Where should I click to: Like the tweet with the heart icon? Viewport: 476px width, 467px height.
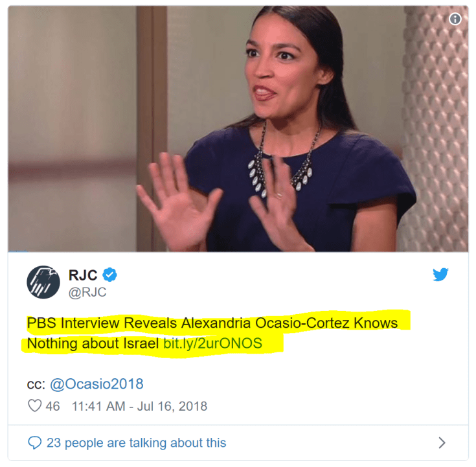tap(34, 405)
